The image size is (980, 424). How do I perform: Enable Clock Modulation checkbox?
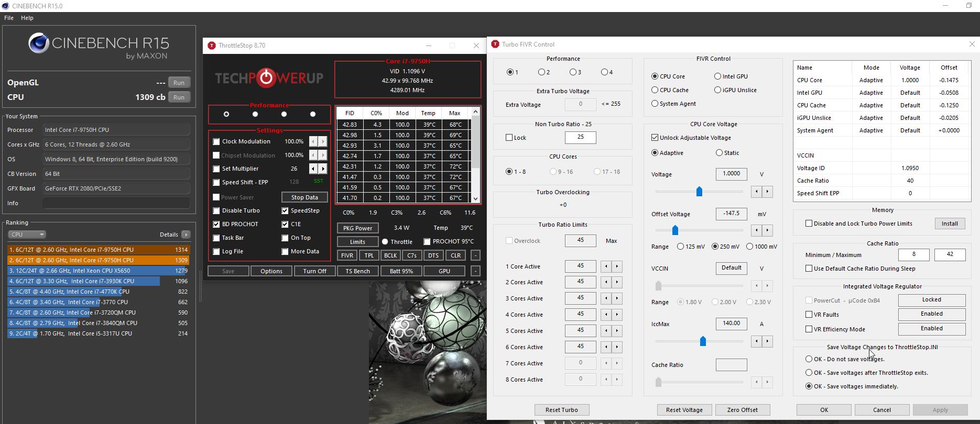pyautogui.click(x=216, y=142)
